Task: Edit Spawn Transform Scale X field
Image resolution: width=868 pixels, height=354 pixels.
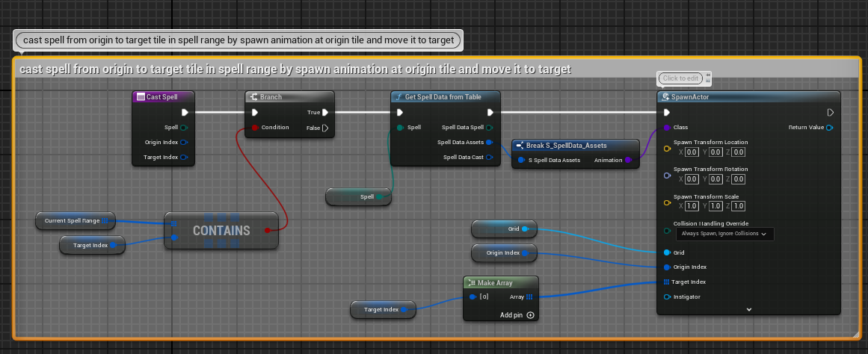Action: tap(692, 206)
